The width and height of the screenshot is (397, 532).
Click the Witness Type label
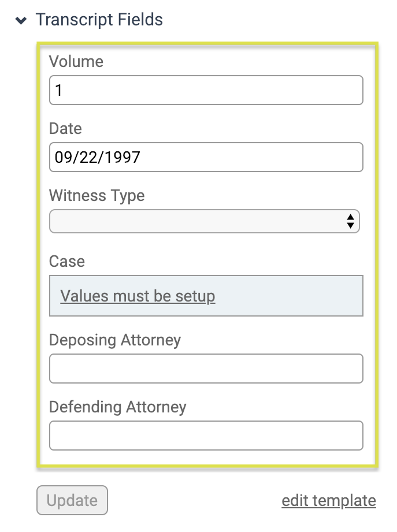[x=97, y=196]
